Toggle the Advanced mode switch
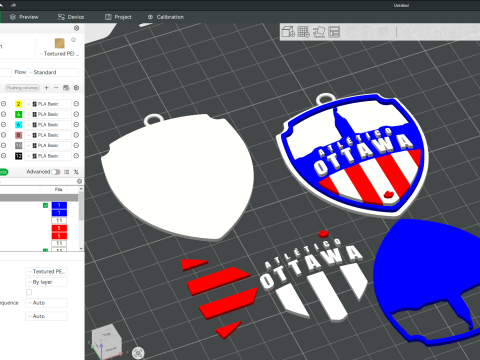The height and width of the screenshot is (360, 480). (x=56, y=172)
